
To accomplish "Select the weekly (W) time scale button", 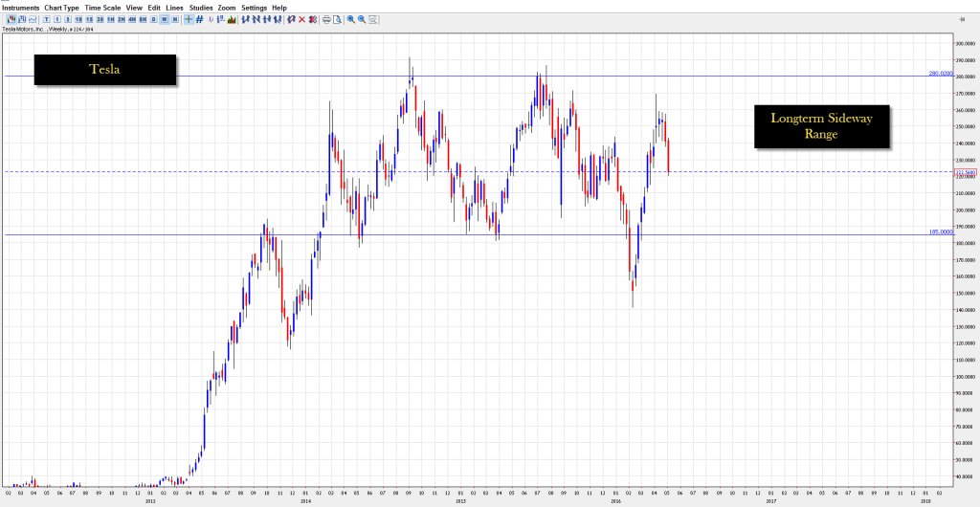I will pyautogui.click(x=164, y=19).
